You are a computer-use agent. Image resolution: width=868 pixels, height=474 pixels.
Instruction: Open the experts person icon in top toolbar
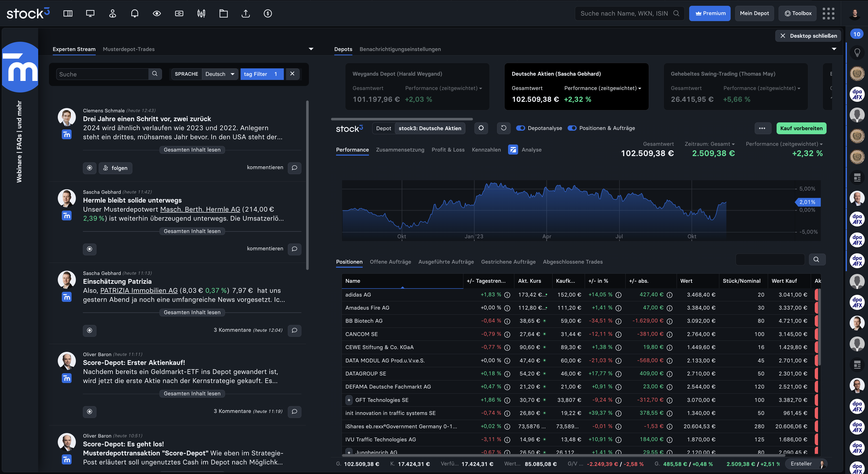coord(112,14)
